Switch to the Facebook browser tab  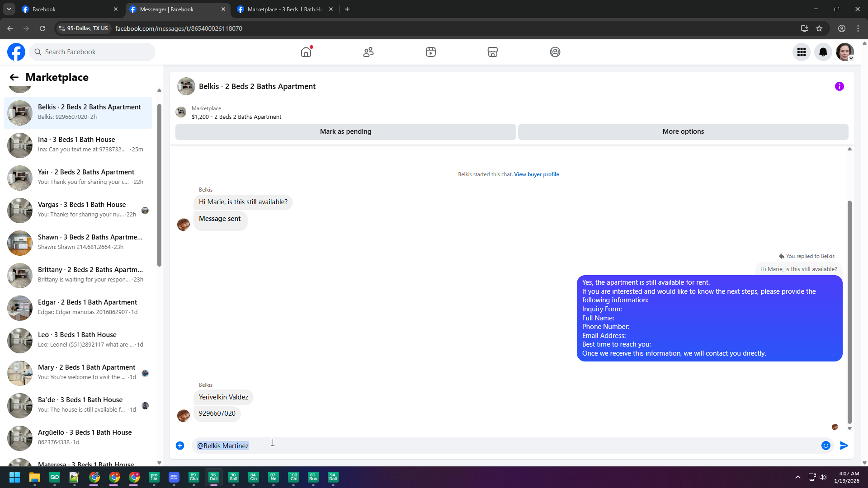pos(70,9)
